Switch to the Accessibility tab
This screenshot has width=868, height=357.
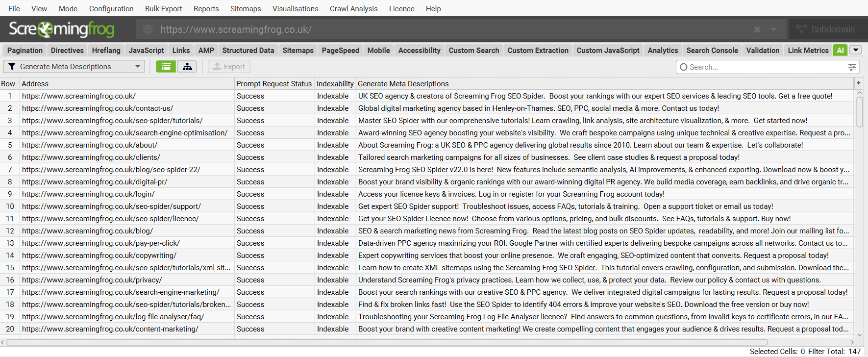pos(420,50)
